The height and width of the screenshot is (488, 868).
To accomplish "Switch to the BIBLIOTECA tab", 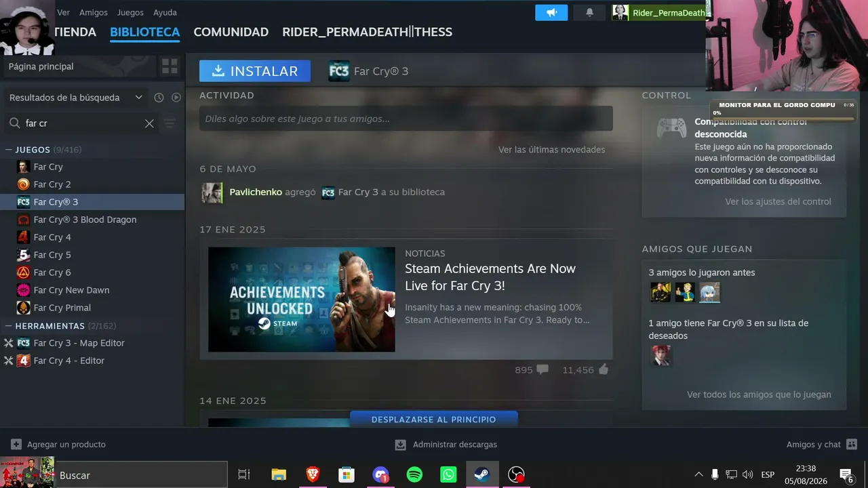I will pyautogui.click(x=144, y=32).
